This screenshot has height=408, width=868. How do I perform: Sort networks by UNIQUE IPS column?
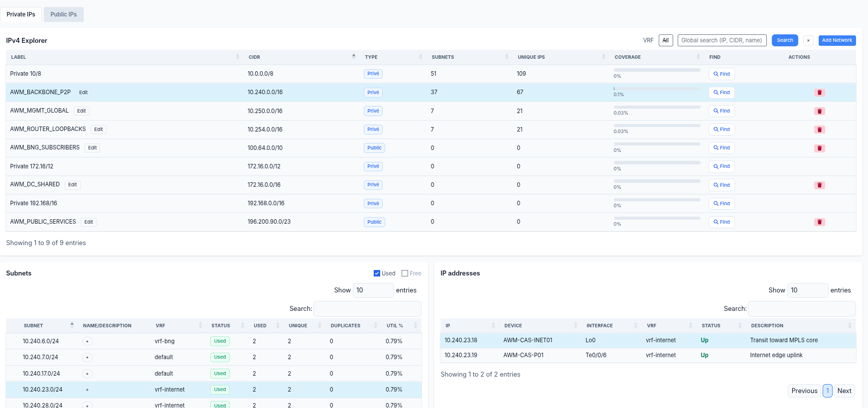tap(561, 57)
